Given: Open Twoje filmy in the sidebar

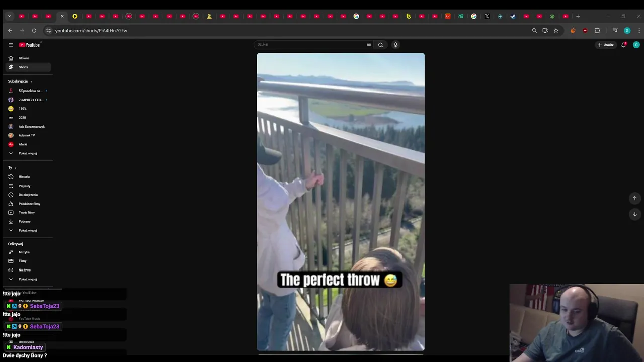Looking at the screenshot, I should [x=28, y=213].
